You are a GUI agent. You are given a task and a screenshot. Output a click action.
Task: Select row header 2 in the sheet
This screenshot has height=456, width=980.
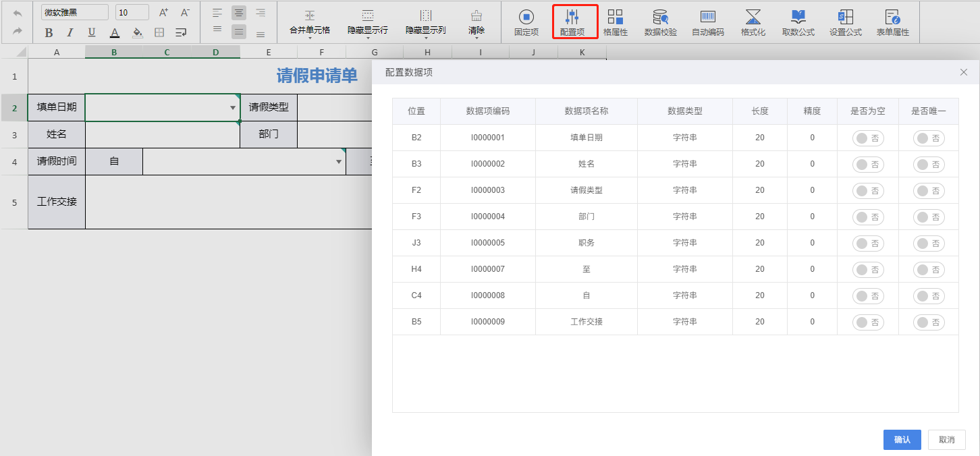pyautogui.click(x=14, y=107)
